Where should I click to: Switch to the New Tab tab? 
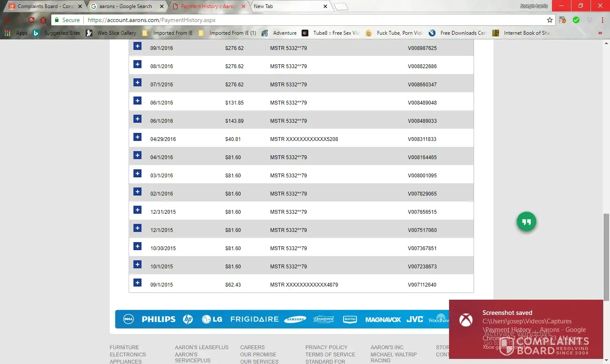(290, 6)
